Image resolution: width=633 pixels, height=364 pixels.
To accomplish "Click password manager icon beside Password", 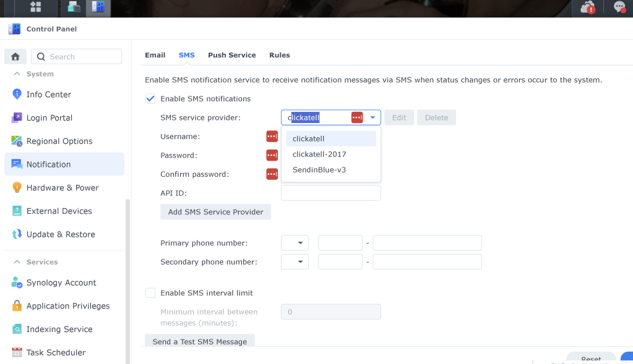I will [x=272, y=155].
